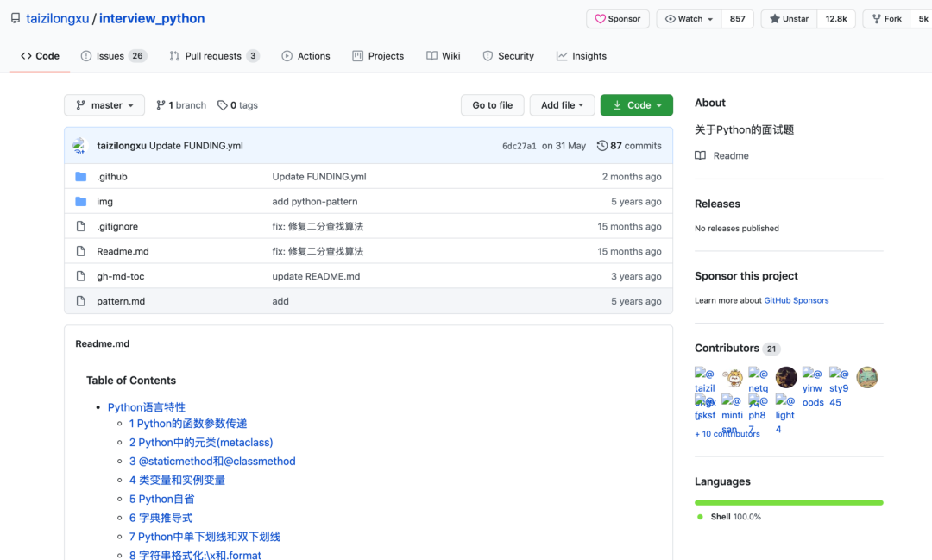Open the add python-pattern commit message

(314, 202)
